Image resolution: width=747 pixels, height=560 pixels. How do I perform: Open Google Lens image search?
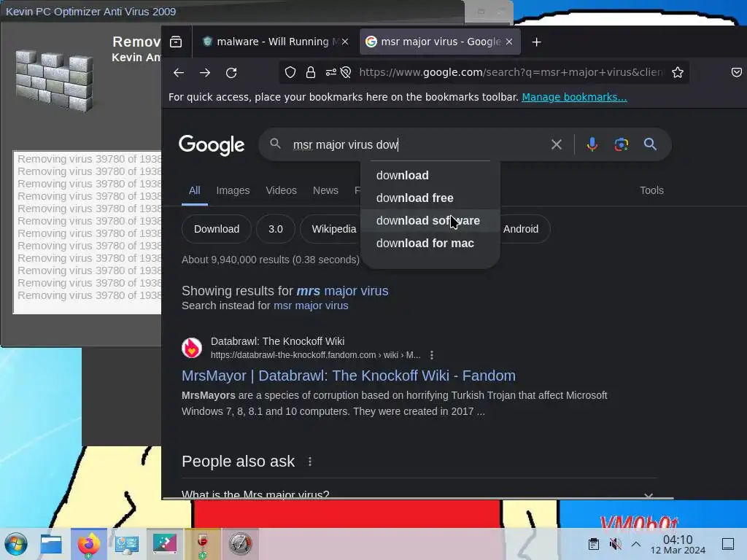(x=622, y=144)
